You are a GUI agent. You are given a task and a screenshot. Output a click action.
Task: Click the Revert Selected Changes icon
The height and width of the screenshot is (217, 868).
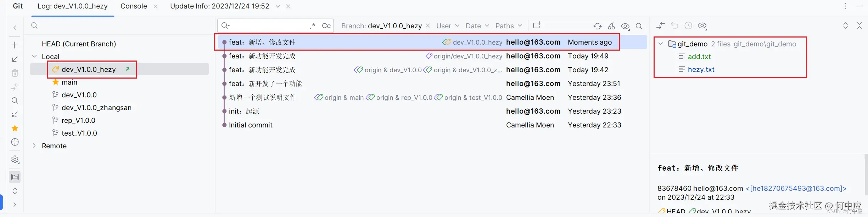tap(674, 25)
